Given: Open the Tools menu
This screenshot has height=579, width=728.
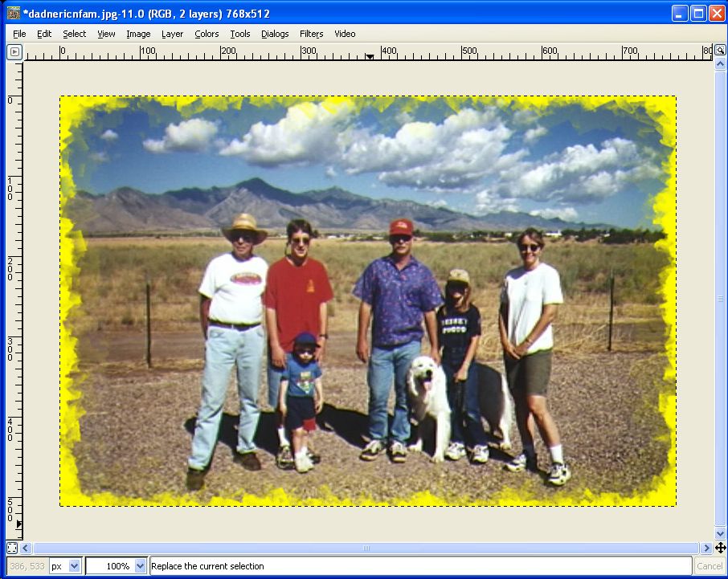Looking at the screenshot, I should click(x=240, y=34).
